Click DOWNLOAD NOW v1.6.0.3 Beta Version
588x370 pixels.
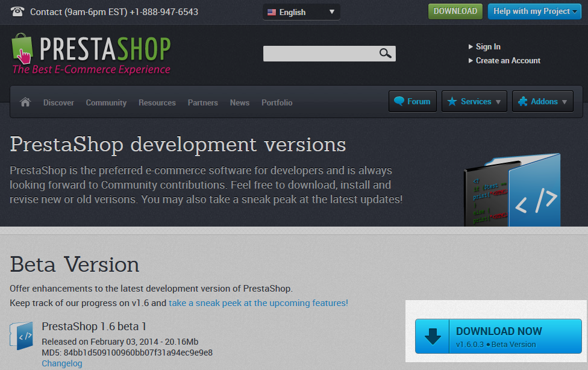pos(498,336)
